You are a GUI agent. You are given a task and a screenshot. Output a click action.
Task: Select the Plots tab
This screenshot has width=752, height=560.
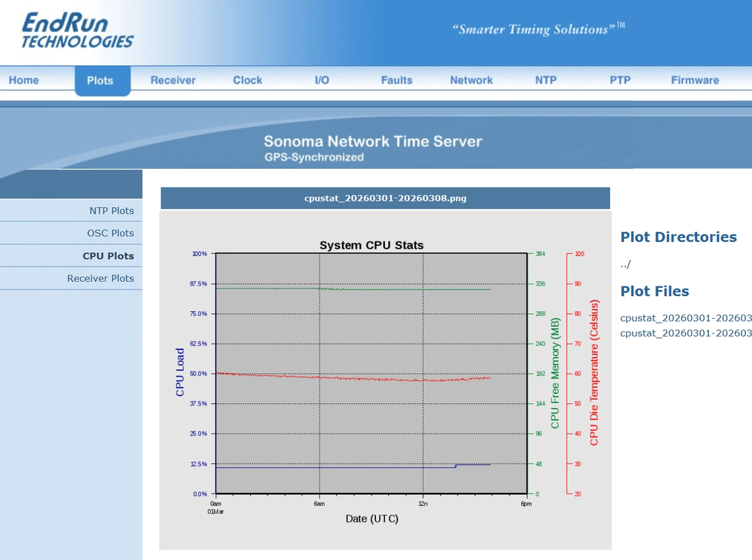[x=100, y=81]
